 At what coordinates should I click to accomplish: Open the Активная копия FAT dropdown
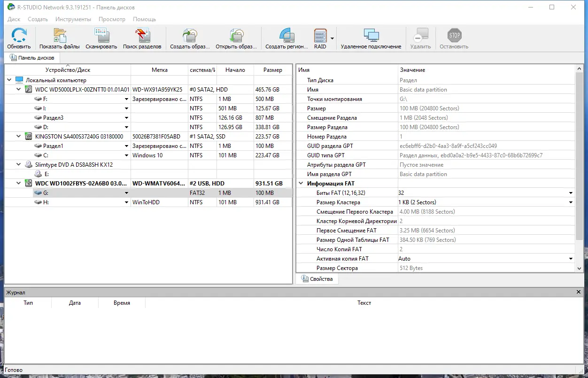(571, 258)
